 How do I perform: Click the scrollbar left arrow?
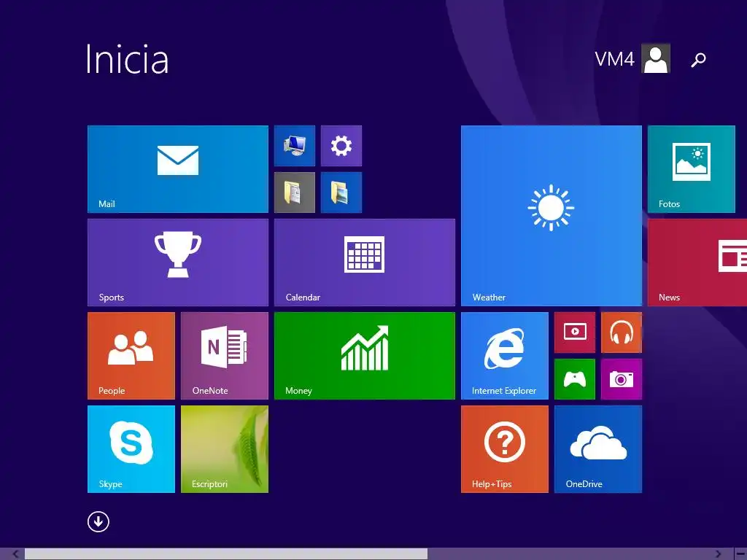15,554
